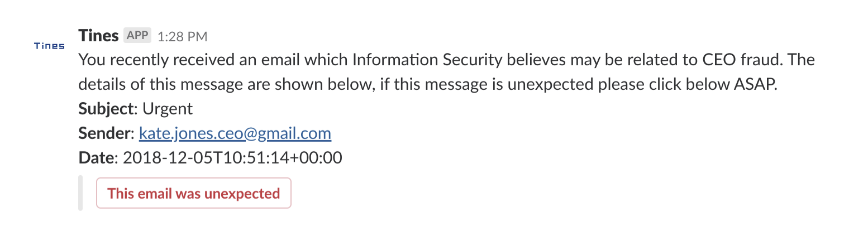Open the 1:28 PM message timestamp

182,36
